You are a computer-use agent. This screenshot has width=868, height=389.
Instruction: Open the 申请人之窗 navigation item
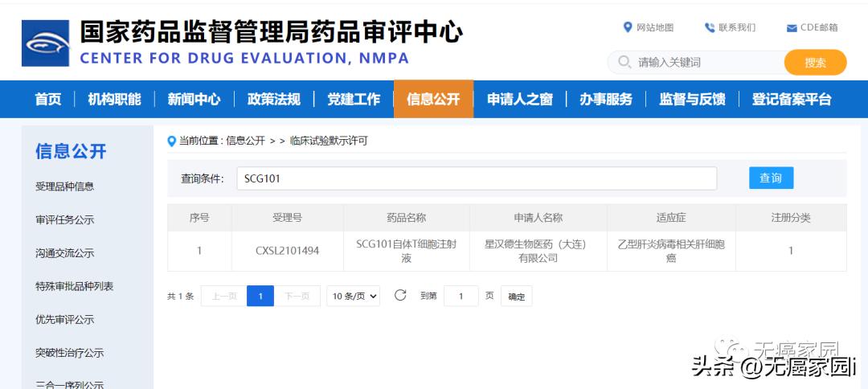point(520,100)
